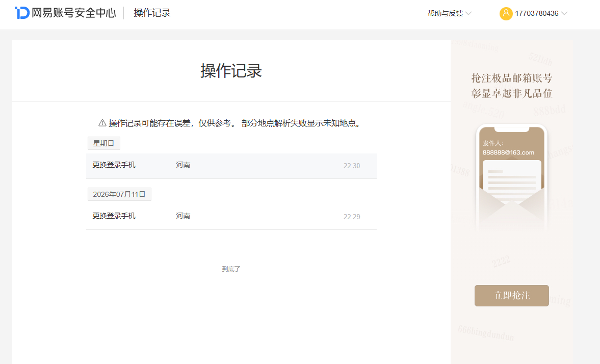The width and height of the screenshot is (600, 364).
Task: Select the 2026年07月11日 date label
Action: coord(119,194)
